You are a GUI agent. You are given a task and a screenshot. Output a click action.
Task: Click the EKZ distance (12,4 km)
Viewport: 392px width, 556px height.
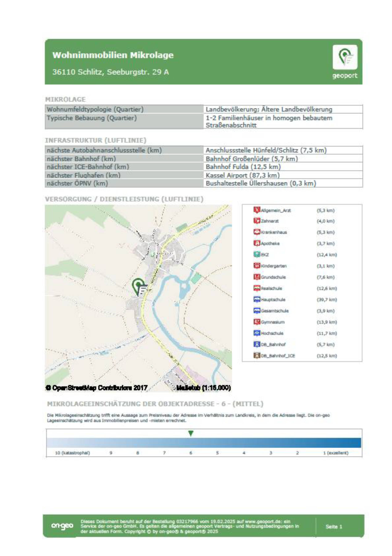327,255
